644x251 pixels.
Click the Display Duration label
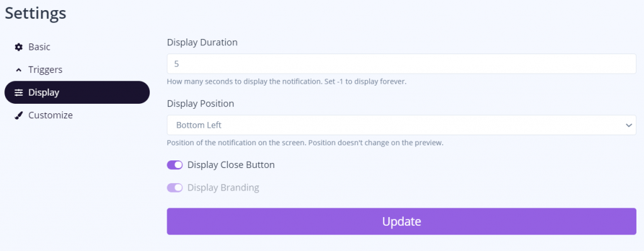click(202, 42)
